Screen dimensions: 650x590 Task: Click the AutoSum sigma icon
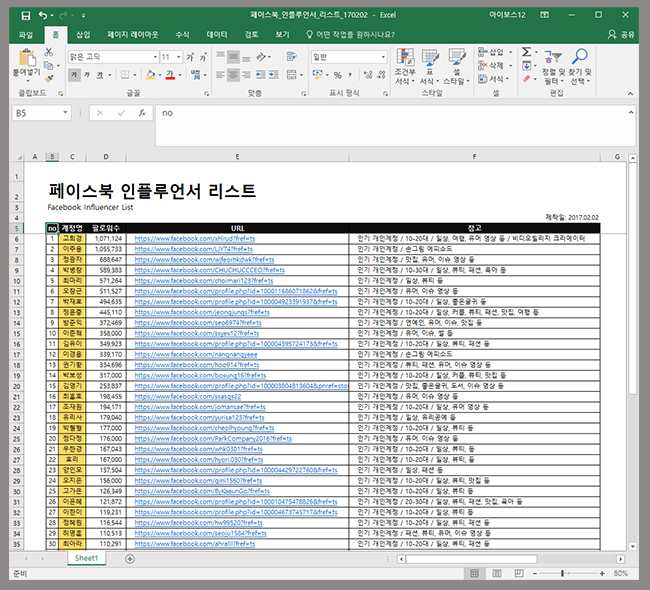click(526, 52)
